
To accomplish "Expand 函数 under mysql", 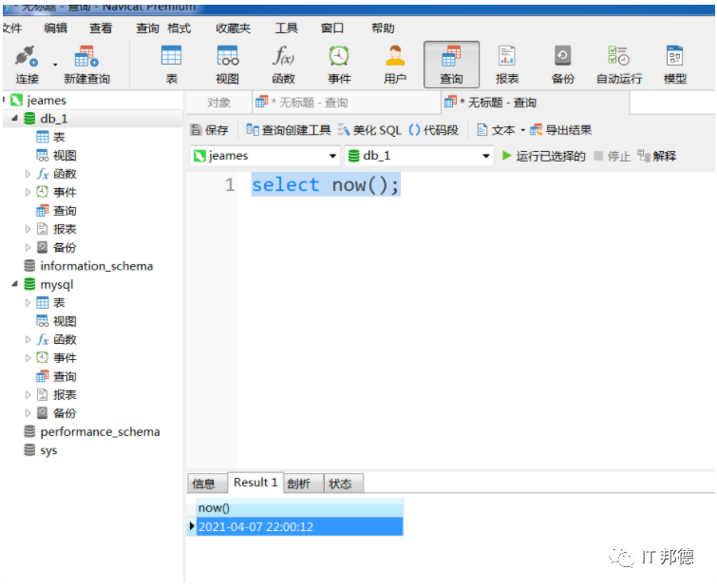I will click(x=28, y=339).
